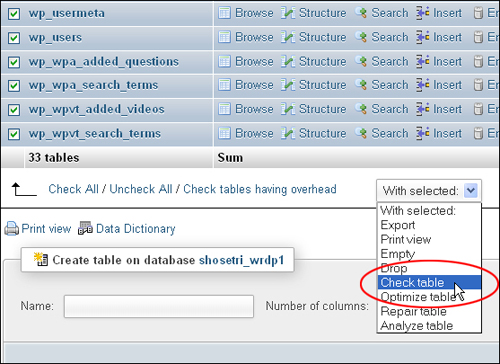Viewport: 500px width, 364px height.
Task: Choose the With selected: placeholder option
Action: pos(429,211)
